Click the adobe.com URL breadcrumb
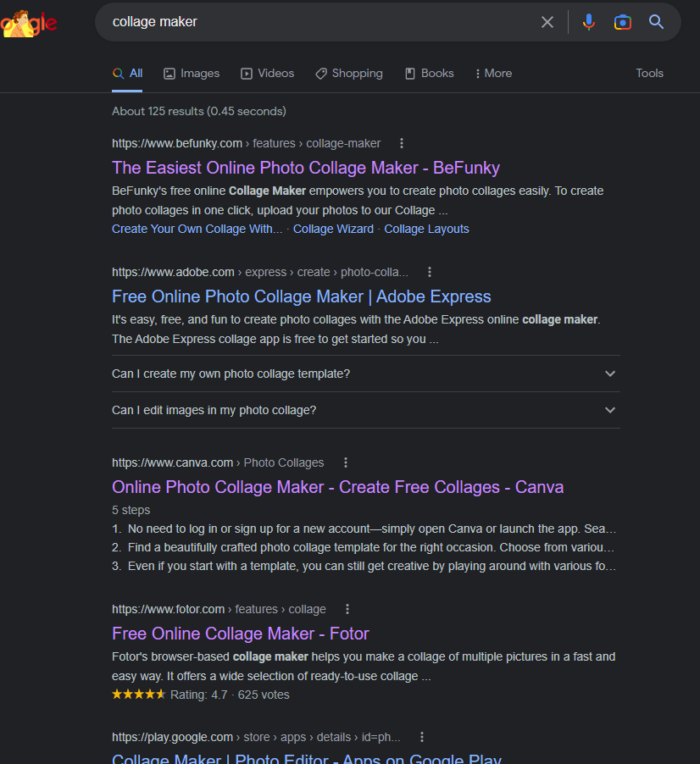 tap(260, 272)
